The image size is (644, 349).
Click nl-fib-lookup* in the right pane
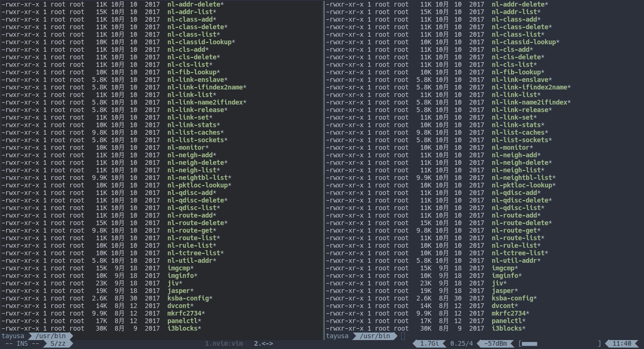[x=518, y=72]
